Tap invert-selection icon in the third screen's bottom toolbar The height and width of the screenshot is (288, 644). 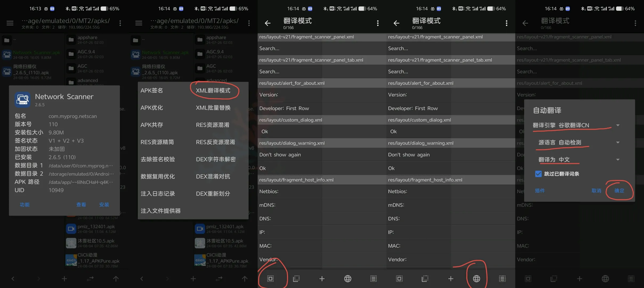[296, 279]
